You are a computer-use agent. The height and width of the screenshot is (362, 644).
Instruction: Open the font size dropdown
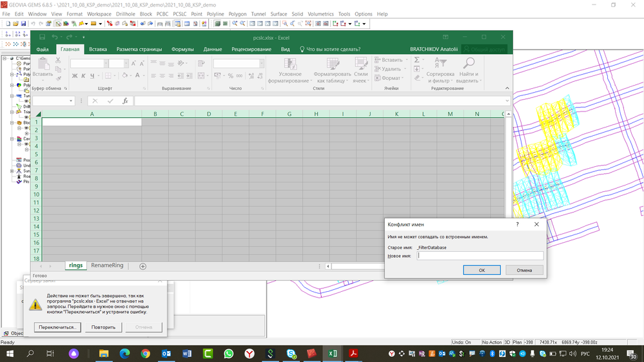point(126,64)
